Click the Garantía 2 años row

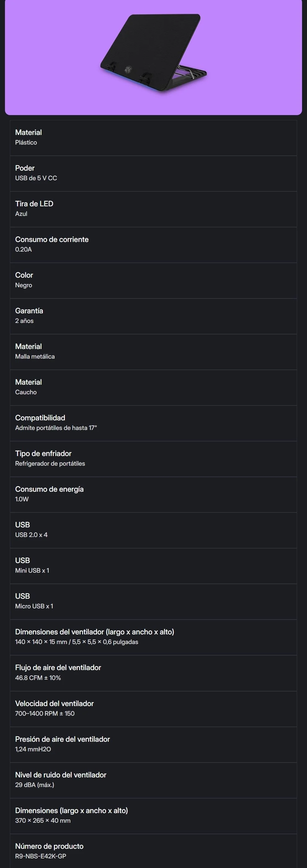pyautogui.click(x=153, y=316)
